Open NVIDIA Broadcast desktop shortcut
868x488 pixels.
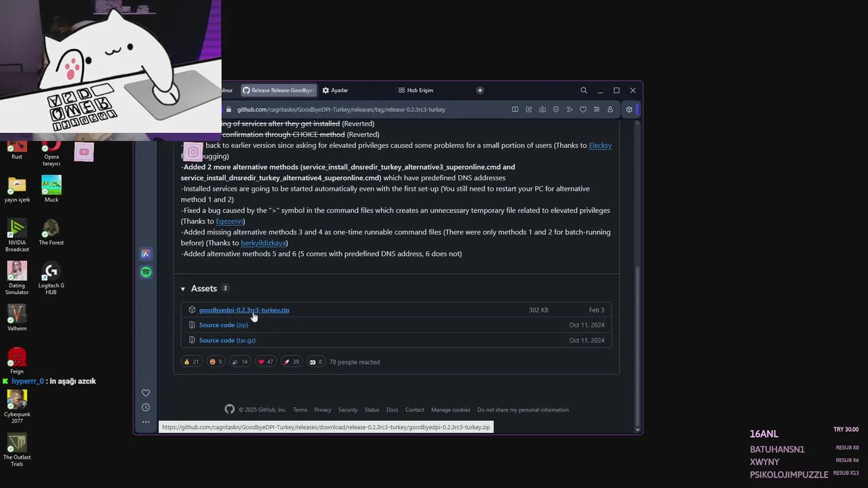tap(17, 235)
